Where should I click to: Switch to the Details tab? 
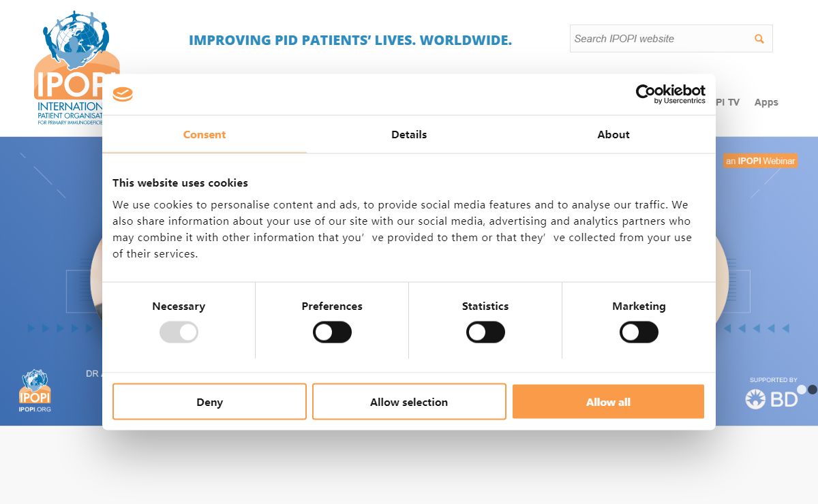point(409,135)
